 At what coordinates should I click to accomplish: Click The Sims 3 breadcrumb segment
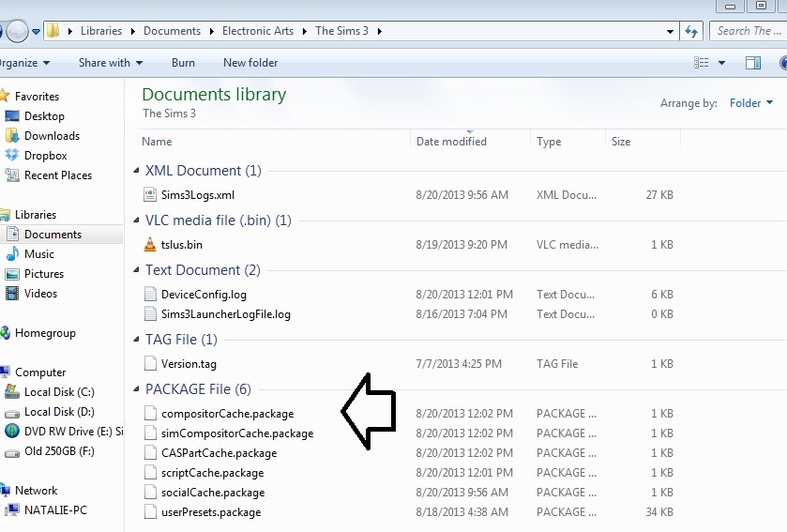click(341, 31)
